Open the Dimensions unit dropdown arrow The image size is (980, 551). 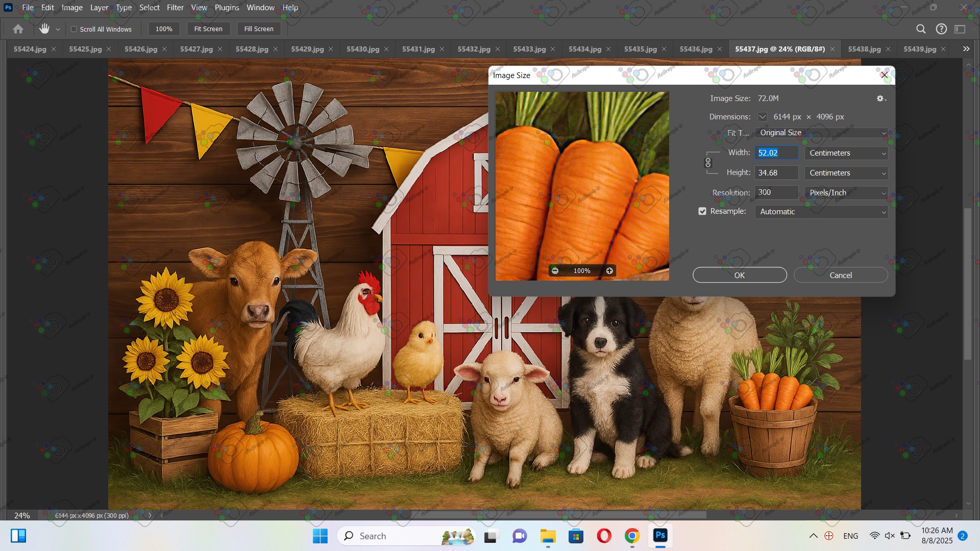coord(762,117)
